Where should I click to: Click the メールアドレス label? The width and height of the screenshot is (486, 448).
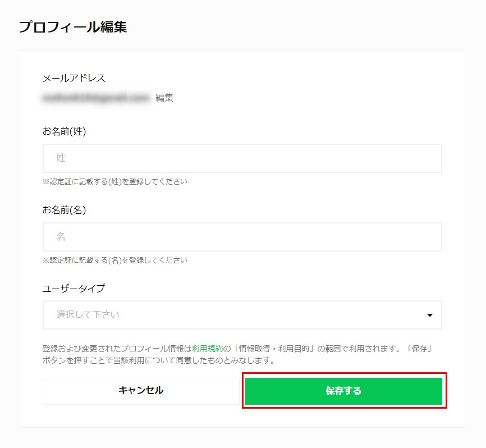tap(74, 78)
